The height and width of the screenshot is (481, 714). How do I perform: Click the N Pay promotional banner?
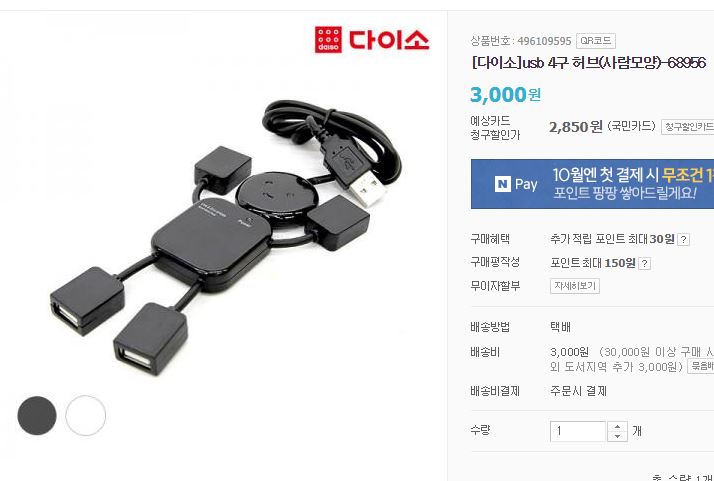592,184
